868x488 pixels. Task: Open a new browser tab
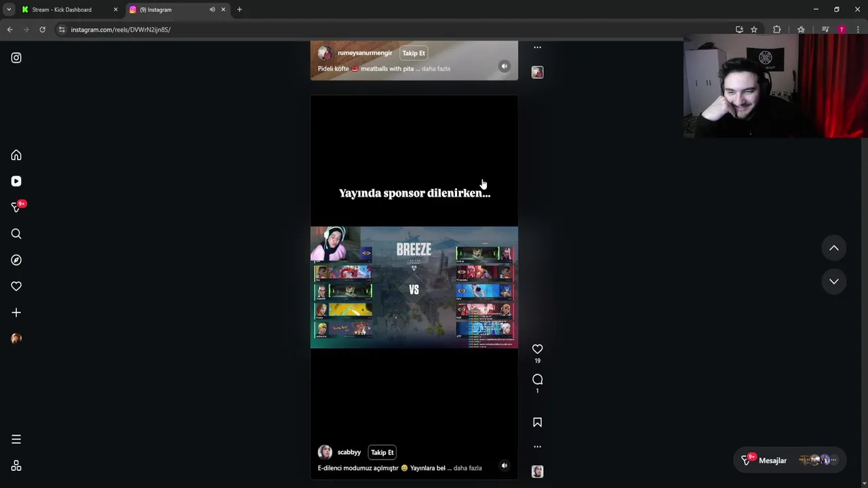[239, 9]
